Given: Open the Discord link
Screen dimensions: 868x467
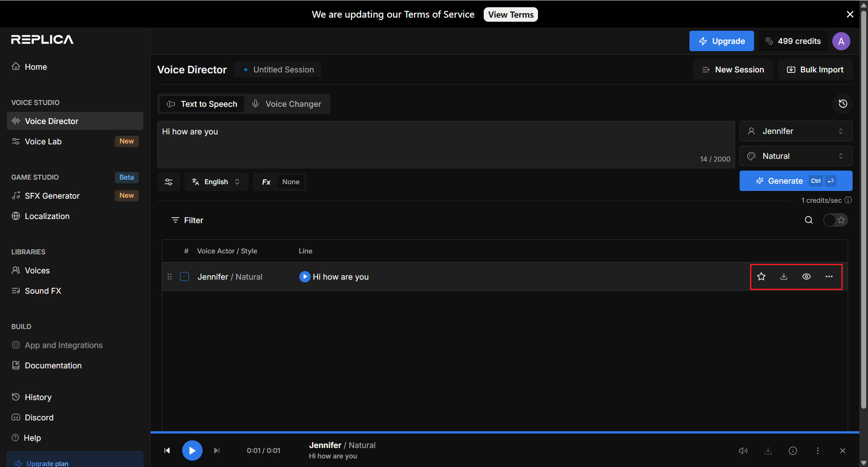Looking at the screenshot, I should pyautogui.click(x=75, y=417).
